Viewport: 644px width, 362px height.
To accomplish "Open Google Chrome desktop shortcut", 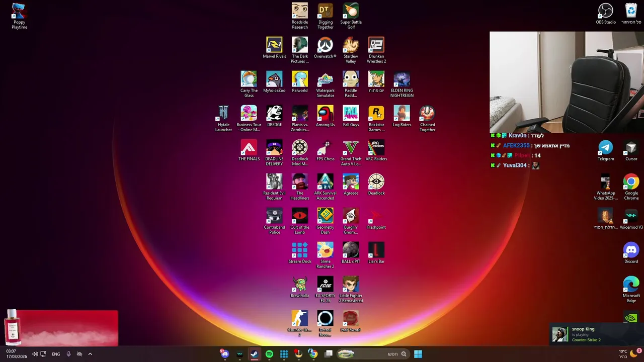I will pyautogui.click(x=631, y=187).
